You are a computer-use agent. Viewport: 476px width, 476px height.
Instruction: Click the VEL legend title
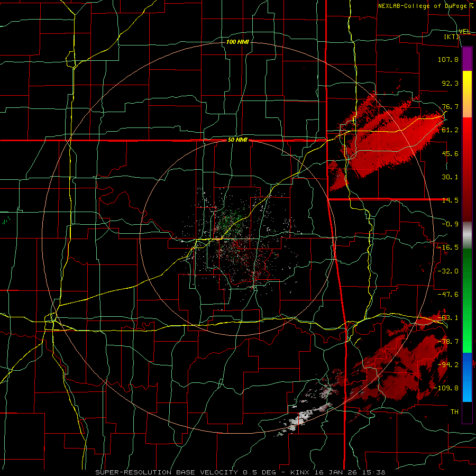pyautogui.click(x=464, y=31)
